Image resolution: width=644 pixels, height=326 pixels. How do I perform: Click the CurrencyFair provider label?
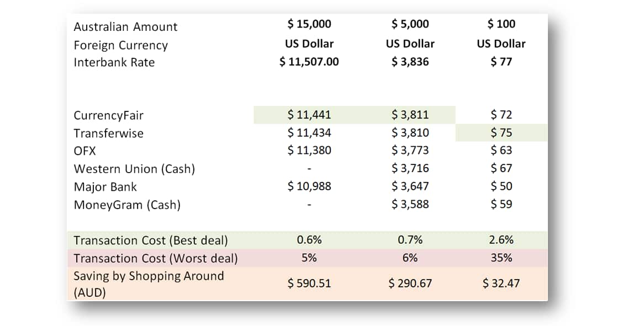[x=108, y=116]
